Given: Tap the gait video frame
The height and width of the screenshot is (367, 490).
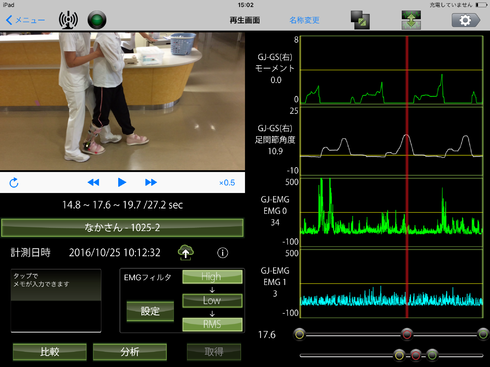Looking at the screenshot, I should tap(122, 101).
